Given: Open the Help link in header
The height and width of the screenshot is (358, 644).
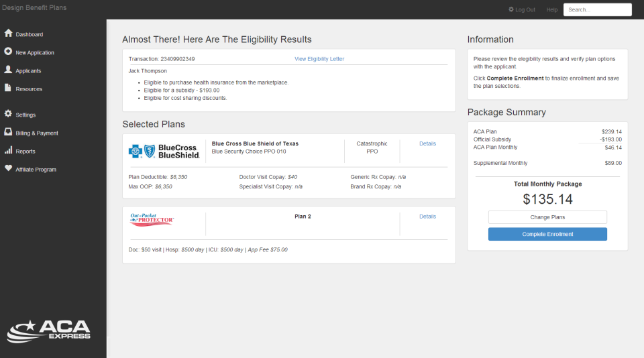Looking at the screenshot, I should point(552,9).
